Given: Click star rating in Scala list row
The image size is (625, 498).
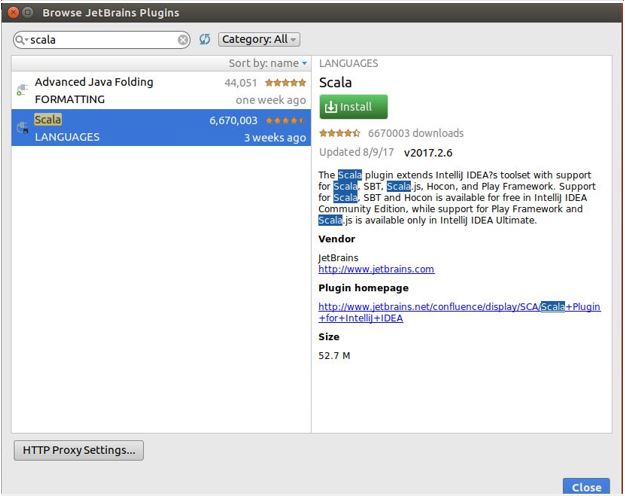Looking at the screenshot, I should (x=285, y=120).
